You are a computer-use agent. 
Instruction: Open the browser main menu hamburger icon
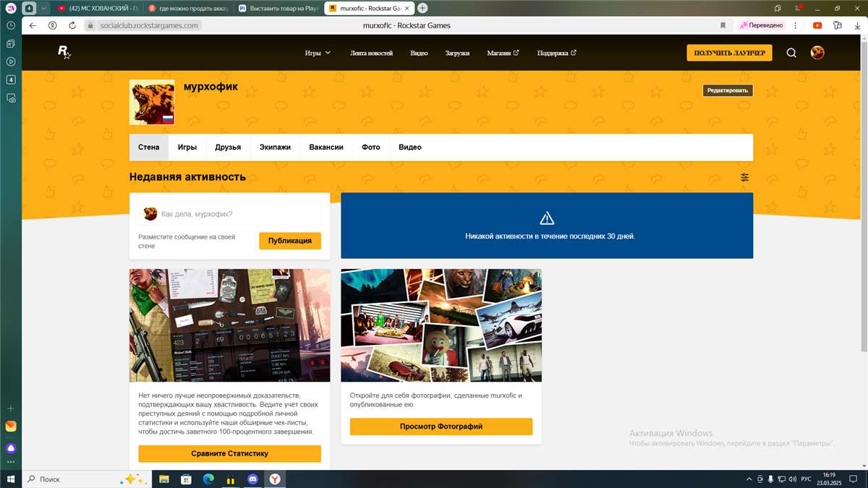(797, 8)
